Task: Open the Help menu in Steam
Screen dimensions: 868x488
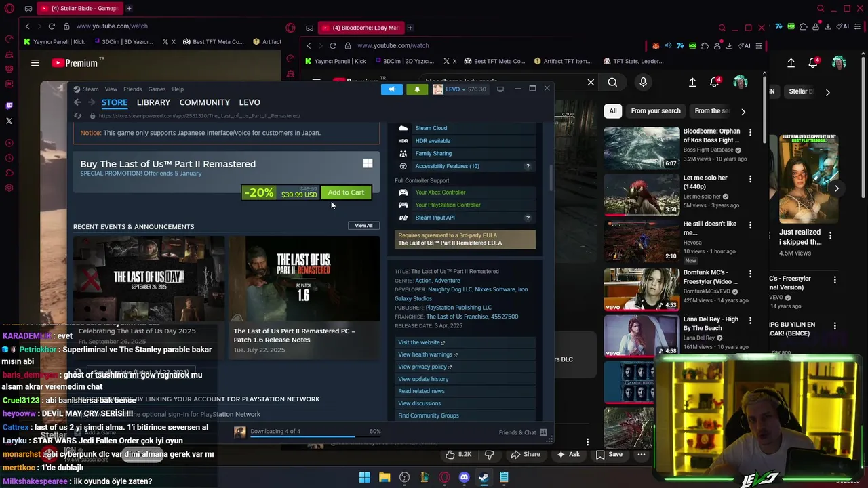Action: [x=178, y=89]
